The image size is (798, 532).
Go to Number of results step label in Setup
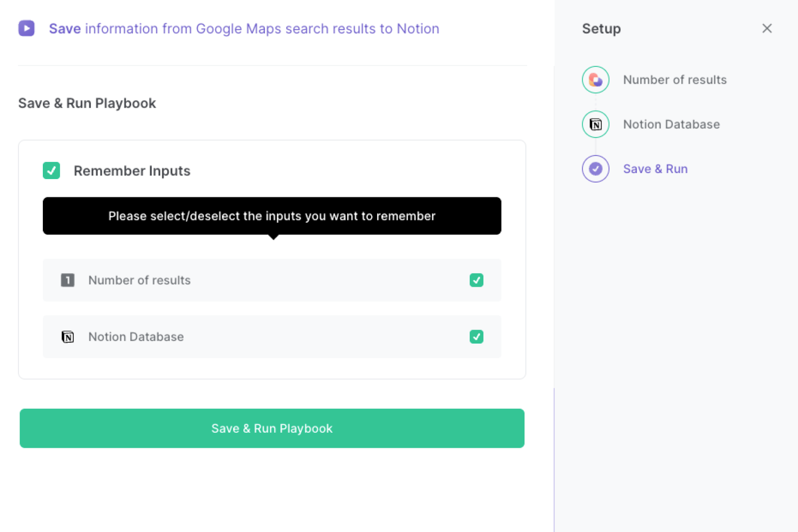point(675,80)
